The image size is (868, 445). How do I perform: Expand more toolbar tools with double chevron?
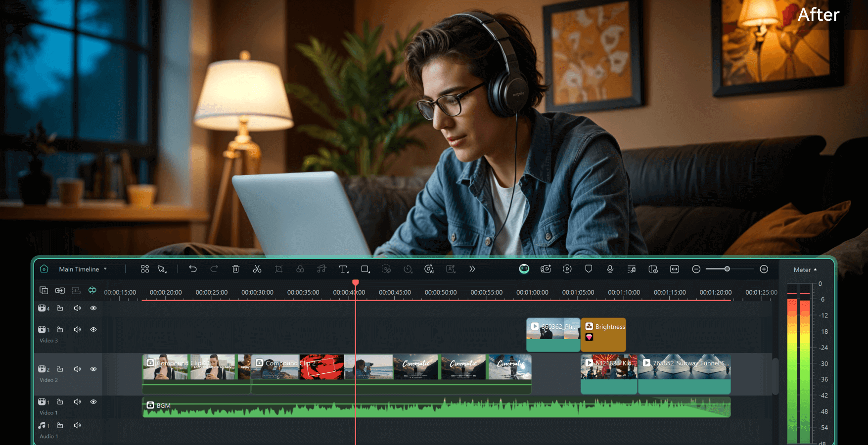tap(472, 269)
